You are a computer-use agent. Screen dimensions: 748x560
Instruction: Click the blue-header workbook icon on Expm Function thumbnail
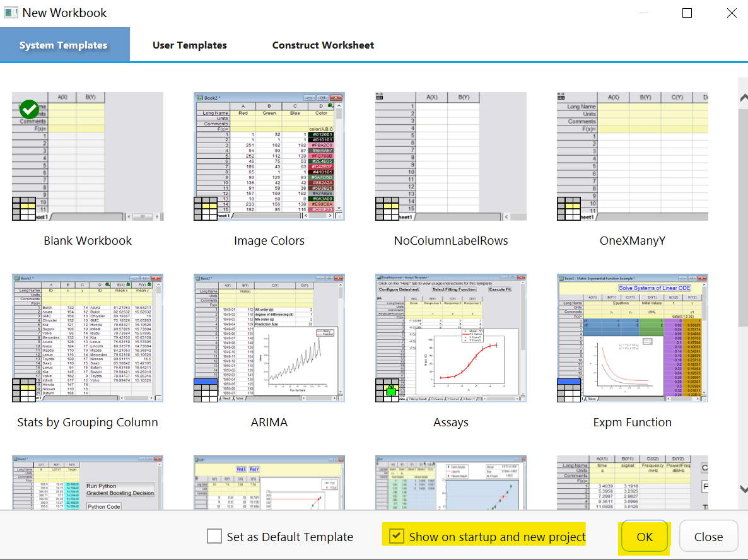pos(569,390)
